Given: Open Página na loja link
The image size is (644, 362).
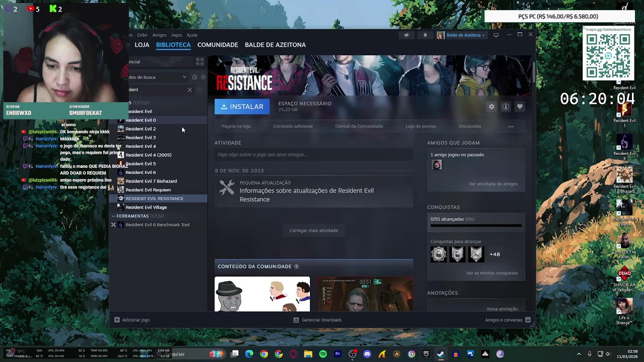Looking at the screenshot, I should 236,126.
